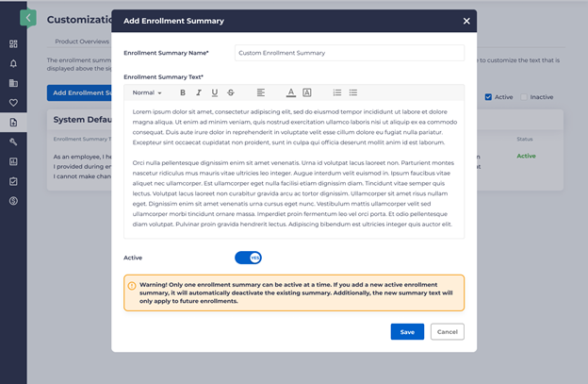Insert an ordered numbered list
588x384 pixels.
[337, 92]
